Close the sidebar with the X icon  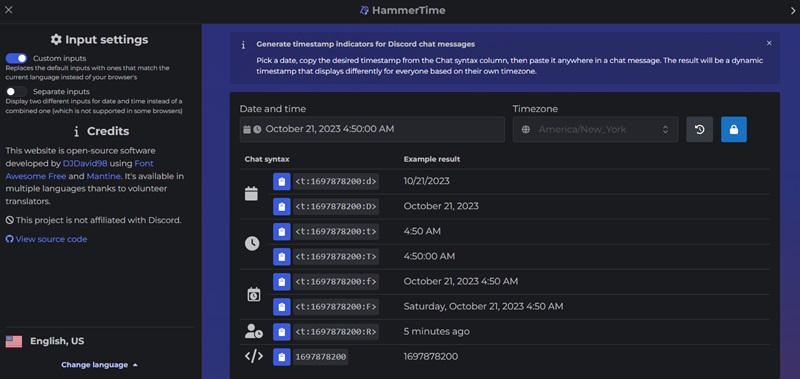(x=9, y=10)
